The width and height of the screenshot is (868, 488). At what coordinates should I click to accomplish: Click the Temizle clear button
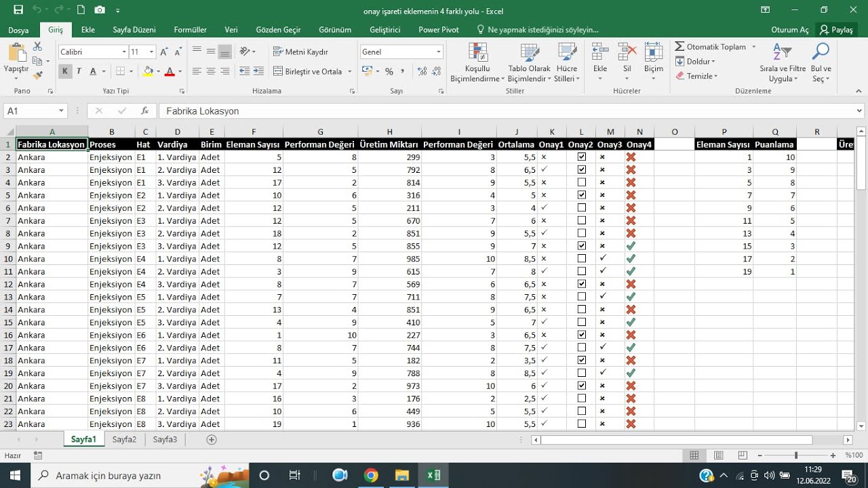696,76
